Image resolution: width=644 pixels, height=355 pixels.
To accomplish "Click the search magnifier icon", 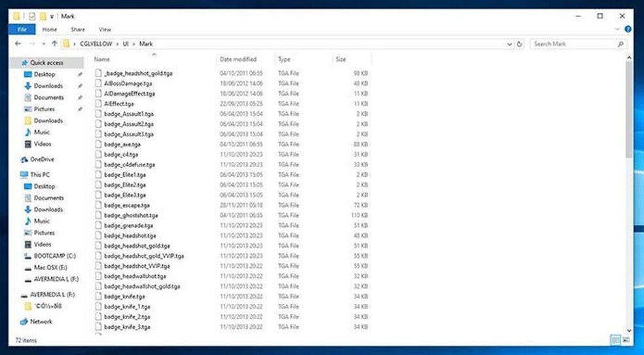I will tap(620, 44).
